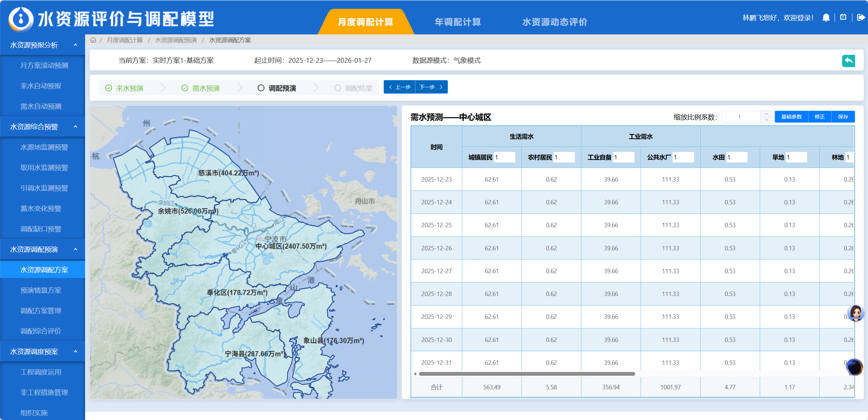Collapse the 水资源调度预案 sidebar group

point(76,352)
